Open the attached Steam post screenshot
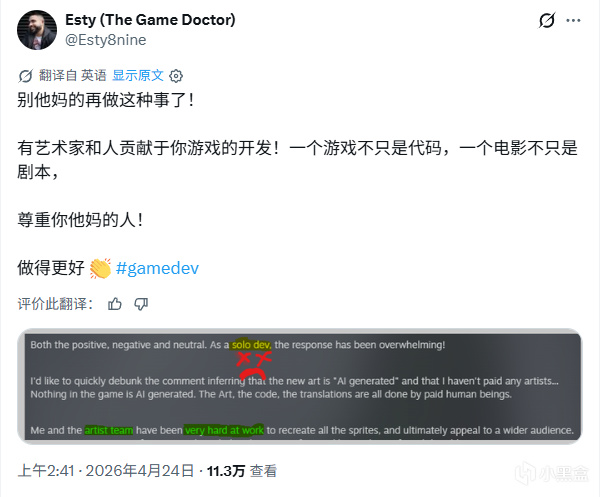The width and height of the screenshot is (606, 497). (x=300, y=386)
